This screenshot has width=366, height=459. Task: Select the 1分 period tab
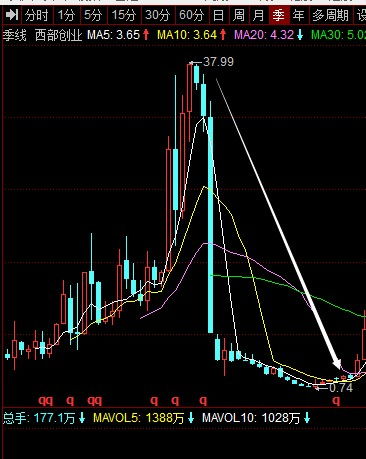pos(66,15)
